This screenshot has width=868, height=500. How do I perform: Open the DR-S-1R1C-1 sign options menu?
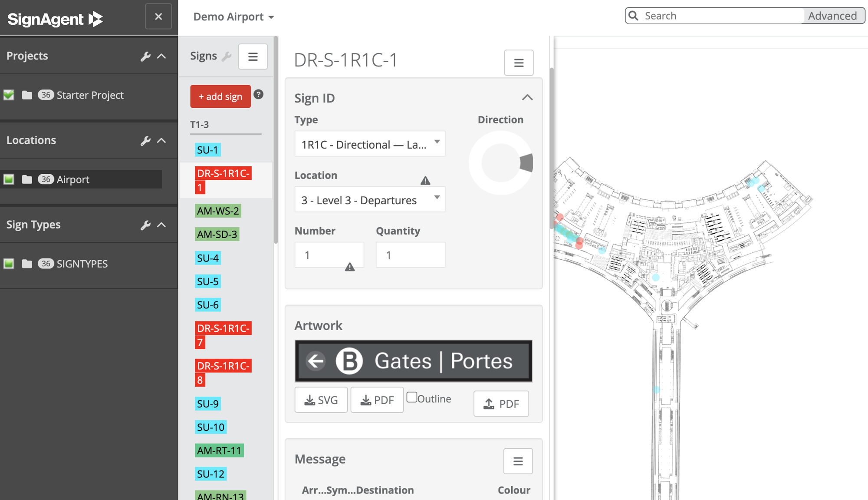(x=519, y=63)
